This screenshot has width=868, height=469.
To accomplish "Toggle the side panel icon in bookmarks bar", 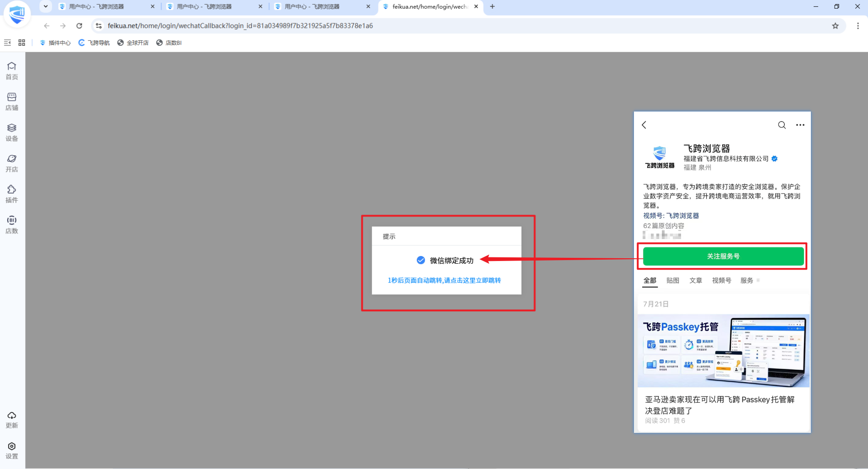I will pos(8,43).
